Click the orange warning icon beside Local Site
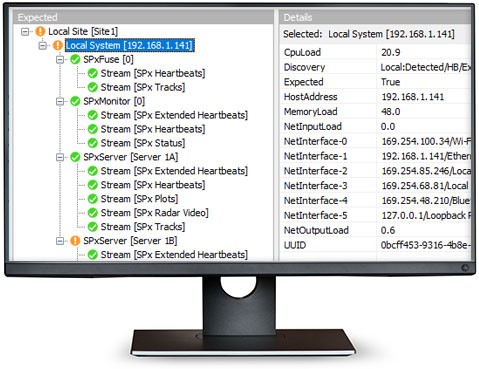 (40, 31)
